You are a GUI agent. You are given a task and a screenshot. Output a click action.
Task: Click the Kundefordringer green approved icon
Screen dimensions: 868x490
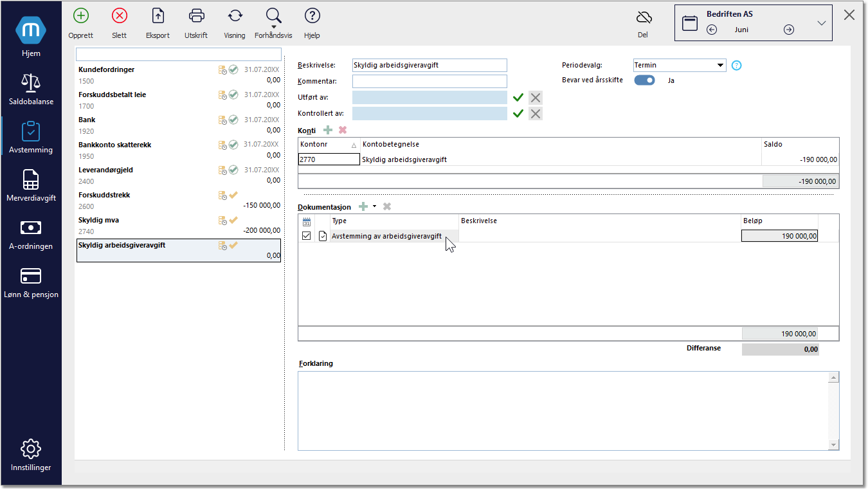point(233,69)
